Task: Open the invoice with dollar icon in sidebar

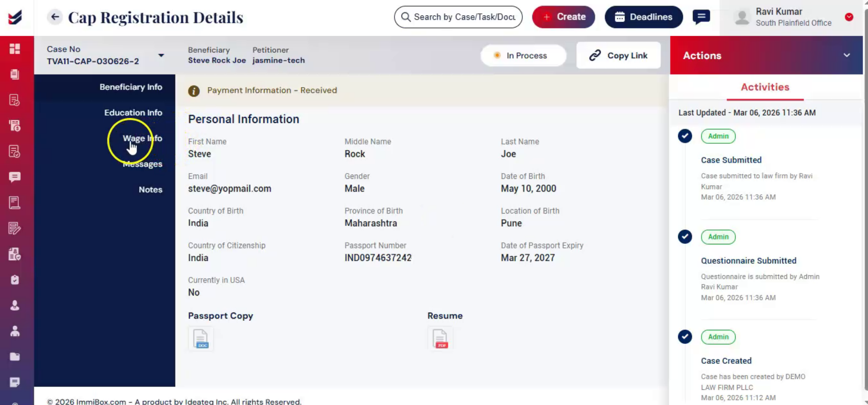Action: click(x=14, y=125)
